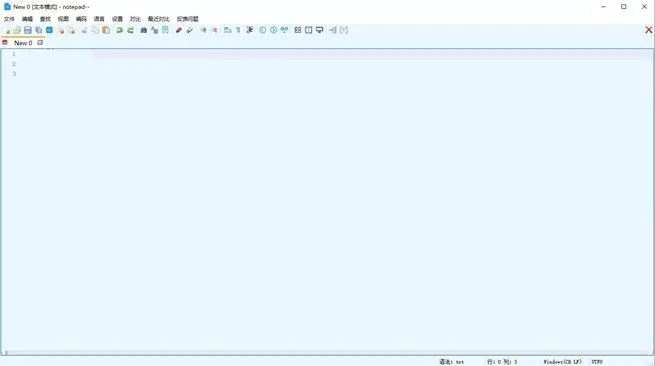Click the Undo green arrow icon
655x366 pixels.
tap(119, 30)
